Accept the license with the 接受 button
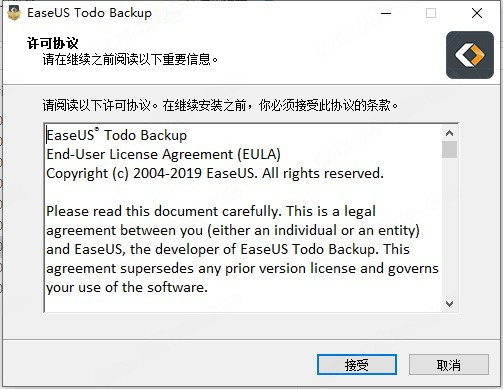503x389 pixels. 357,365
